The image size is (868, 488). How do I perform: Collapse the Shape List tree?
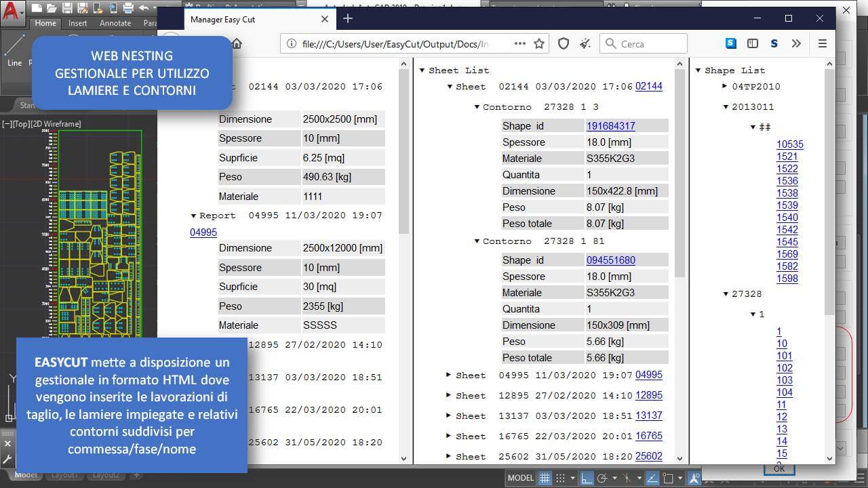click(698, 70)
